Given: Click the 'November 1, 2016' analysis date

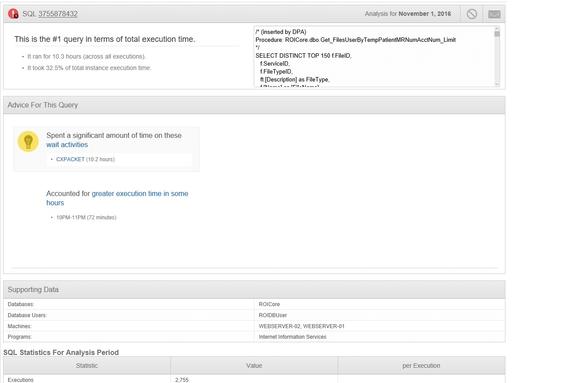Looking at the screenshot, I should click(425, 14).
